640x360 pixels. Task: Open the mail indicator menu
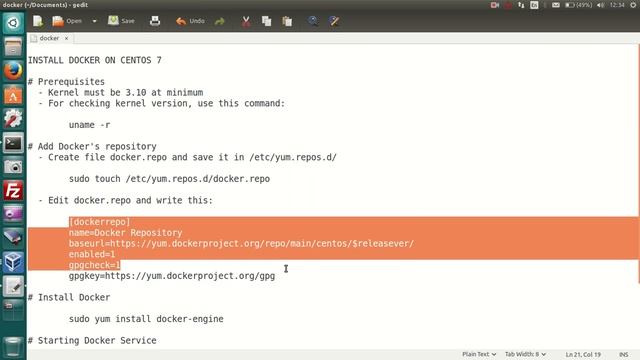coord(556,5)
